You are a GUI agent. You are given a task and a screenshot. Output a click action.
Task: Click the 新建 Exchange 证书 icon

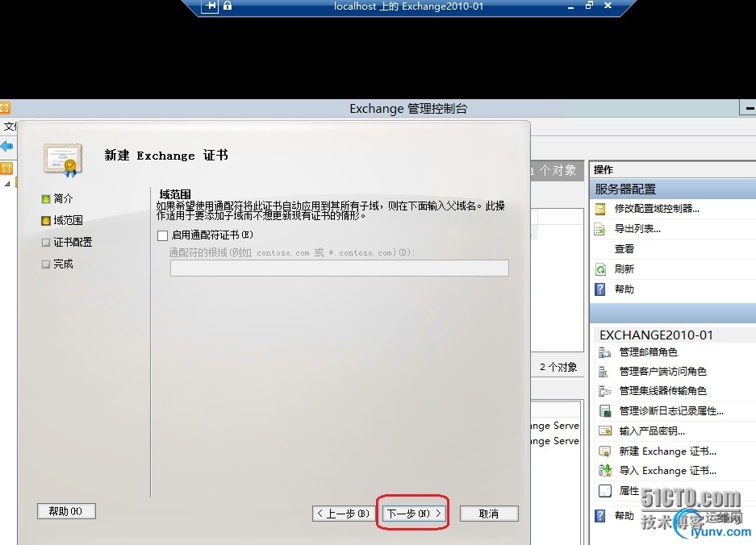(604, 451)
